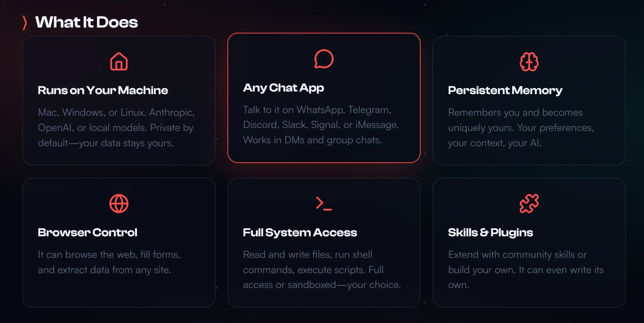Click the puzzle piece plugins icon
This screenshot has height=323, width=644.
pos(529,204)
